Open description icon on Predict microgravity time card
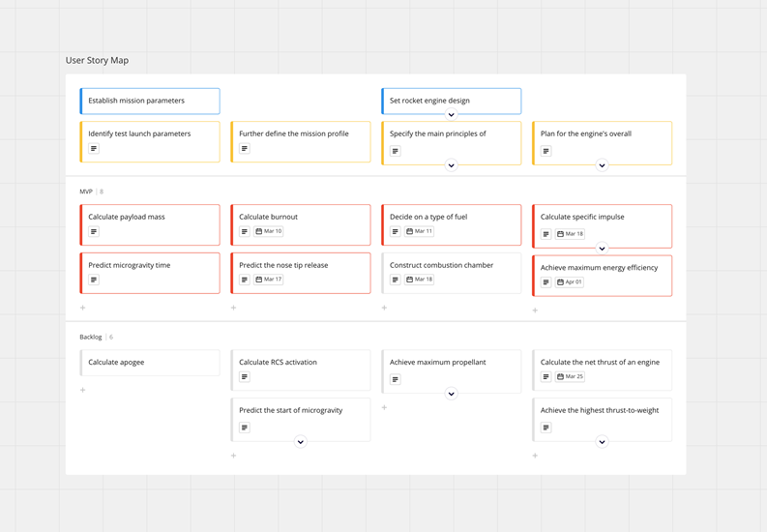 [x=94, y=281]
